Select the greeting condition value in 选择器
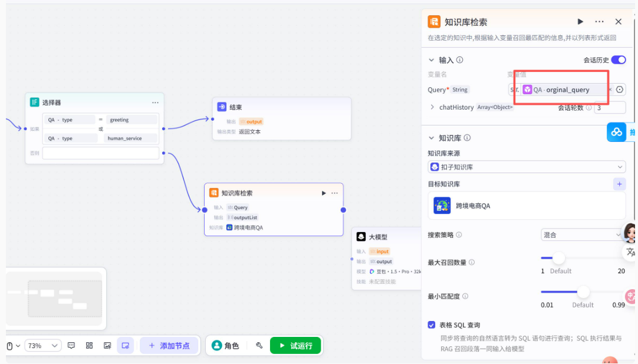 click(x=131, y=120)
